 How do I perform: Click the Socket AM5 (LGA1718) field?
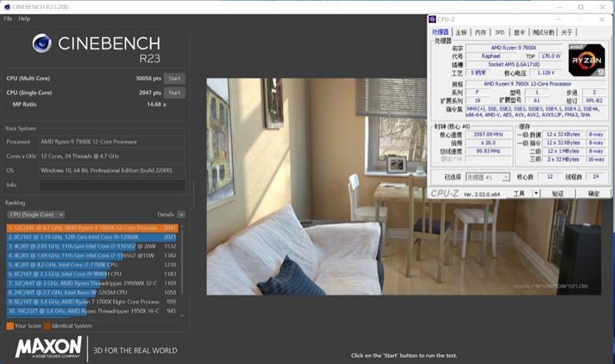point(514,65)
